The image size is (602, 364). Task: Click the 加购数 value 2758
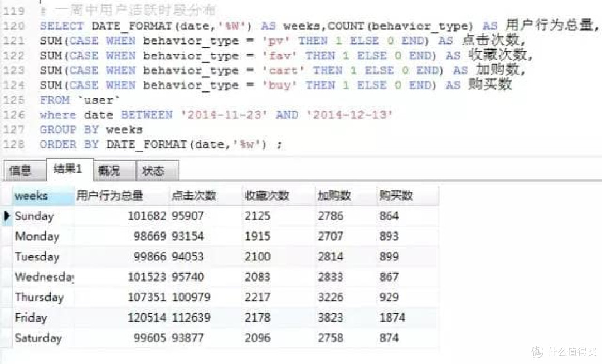[x=331, y=338]
